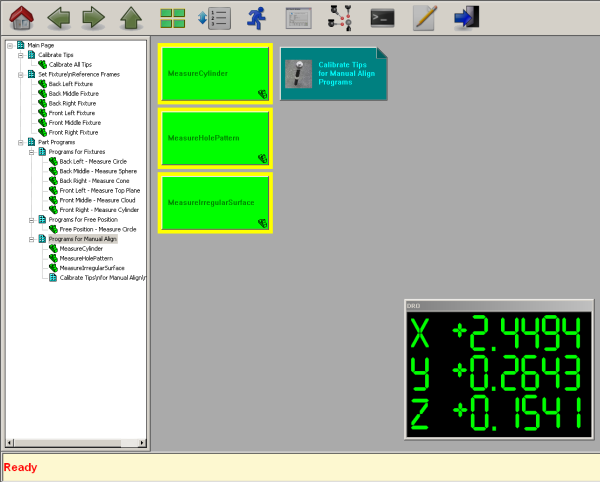The image size is (600, 482).
Task: Click the blue exit door icon
Action: [x=466, y=17]
